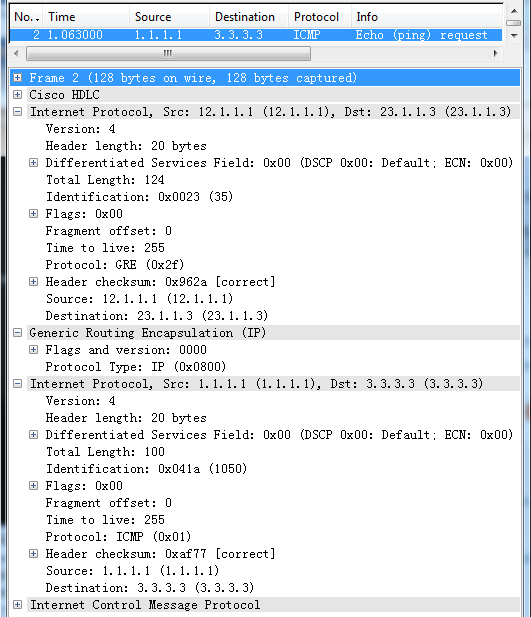531x617 pixels.
Task: Click horizontal scrollbar left arrow
Action: [16, 53]
